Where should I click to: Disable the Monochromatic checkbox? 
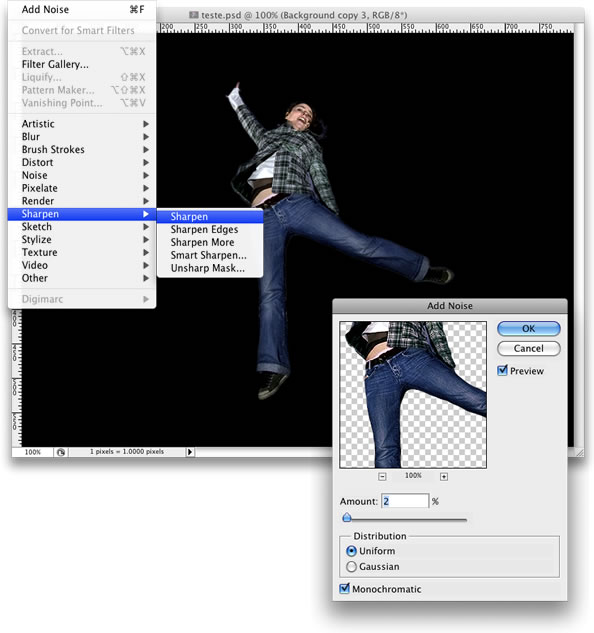click(344, 588)
